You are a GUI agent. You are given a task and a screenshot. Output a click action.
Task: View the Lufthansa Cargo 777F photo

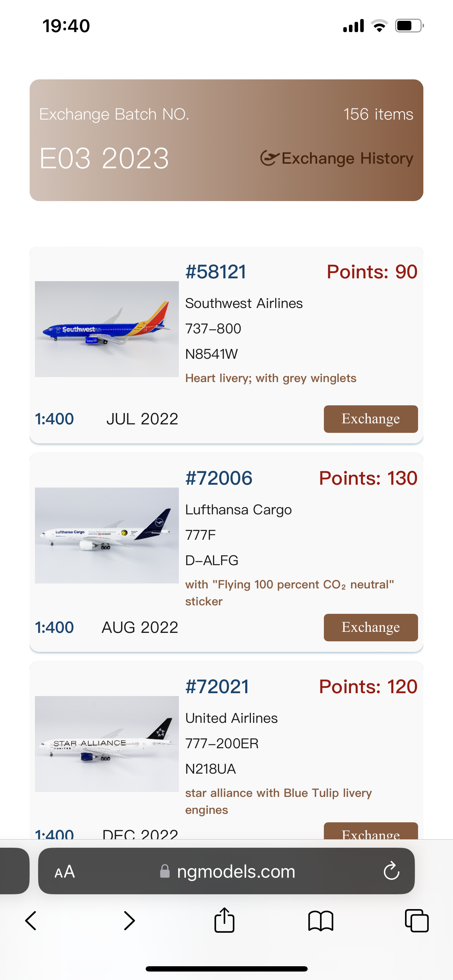click(x=107, y=535)
